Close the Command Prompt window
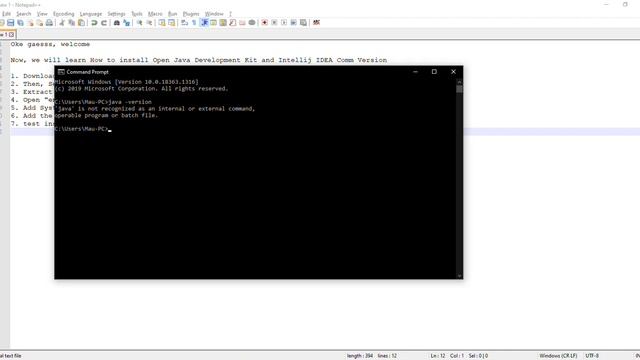 click(x=453, y=72)
